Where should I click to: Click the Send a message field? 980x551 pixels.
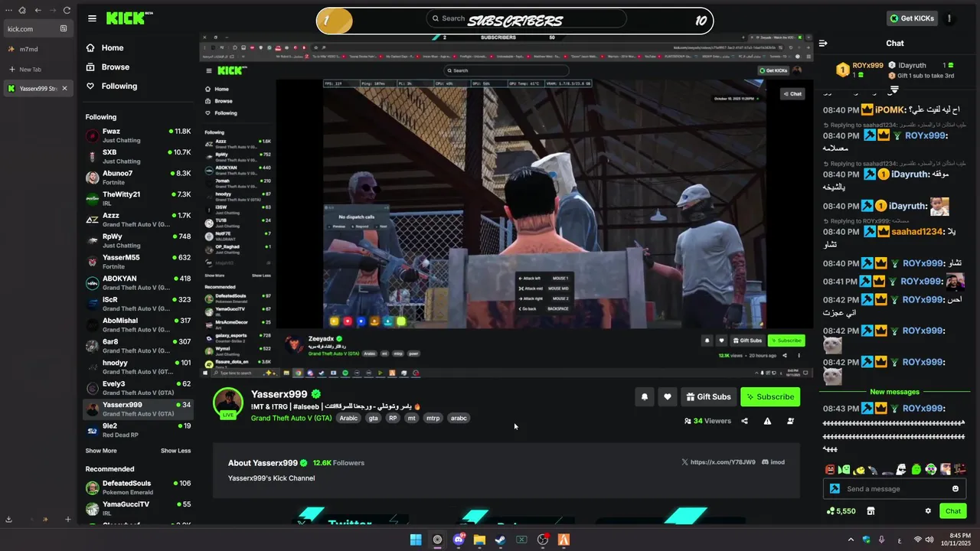(896, 489)
